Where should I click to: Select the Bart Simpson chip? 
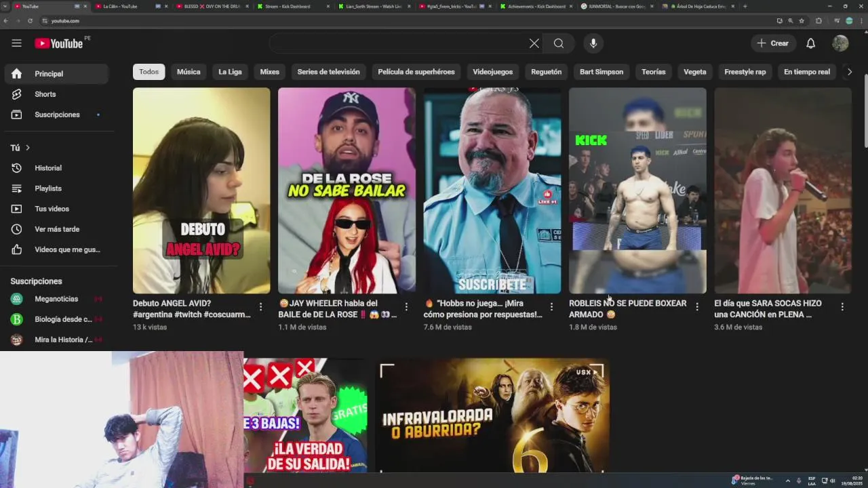pyautogui.click(x=601, y=72)
